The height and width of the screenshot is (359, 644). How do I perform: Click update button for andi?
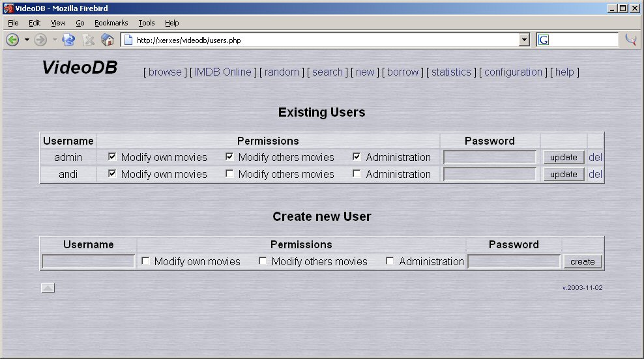pyautogui.click(x=563, y=174)
